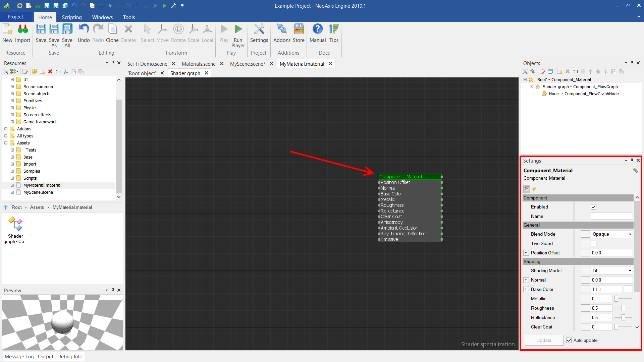
Task: Adjust the Roughness slider
Action: (623, 308)
